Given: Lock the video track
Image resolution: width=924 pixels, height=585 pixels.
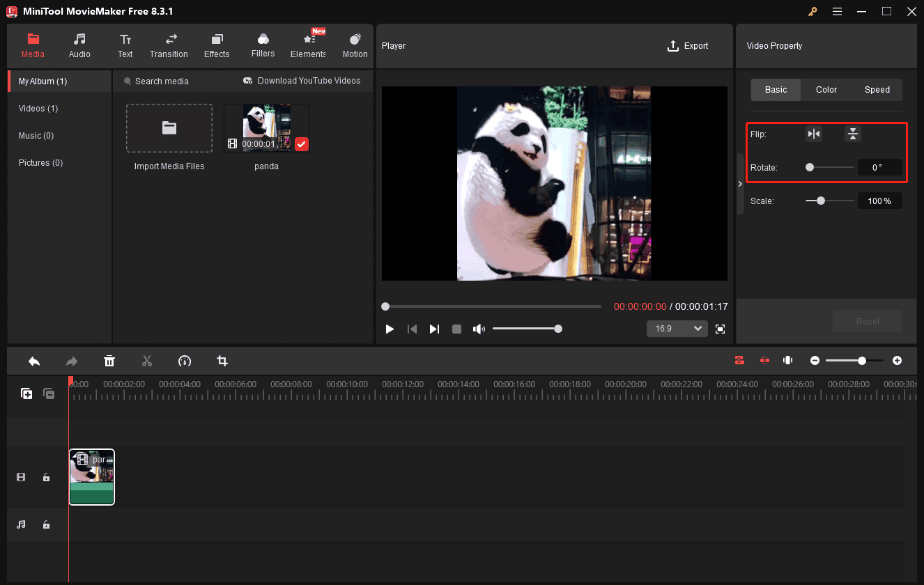Looking at the screenshot, I should (46, 477).
